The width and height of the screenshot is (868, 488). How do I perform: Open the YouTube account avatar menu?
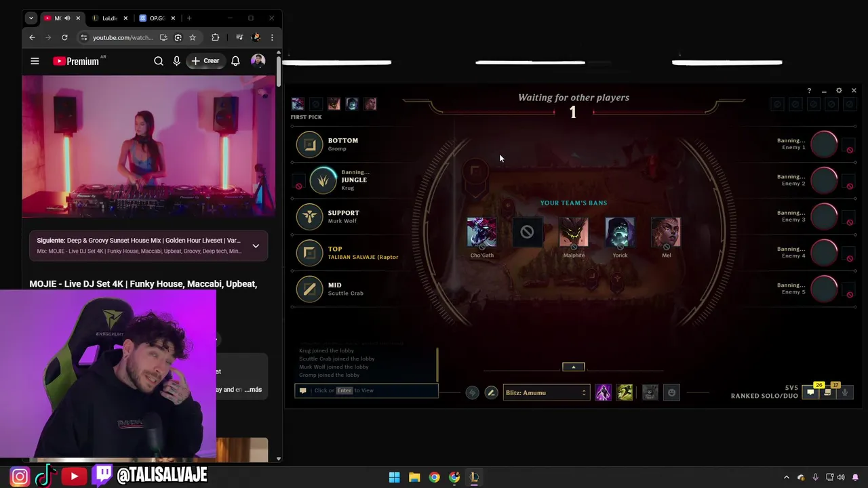258,61
